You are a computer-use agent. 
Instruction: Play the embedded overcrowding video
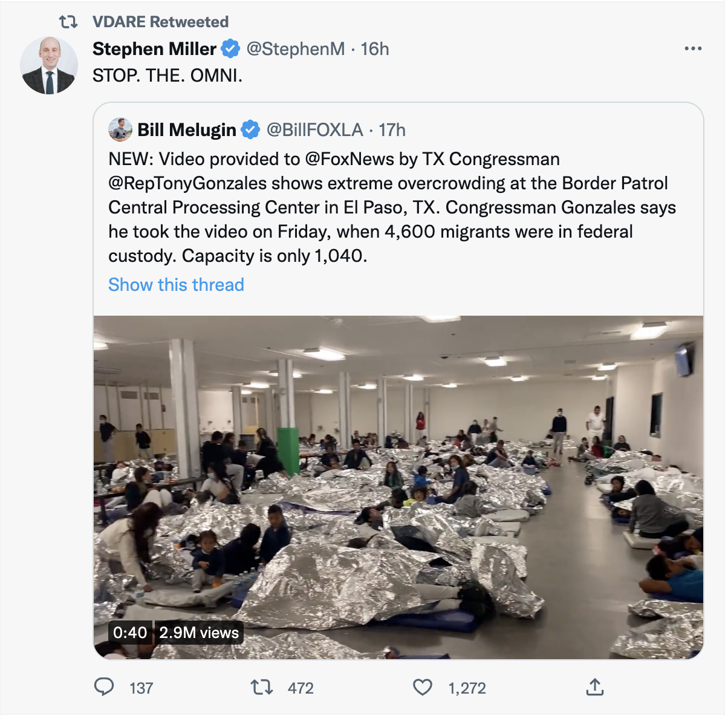(x=398, y=487)
